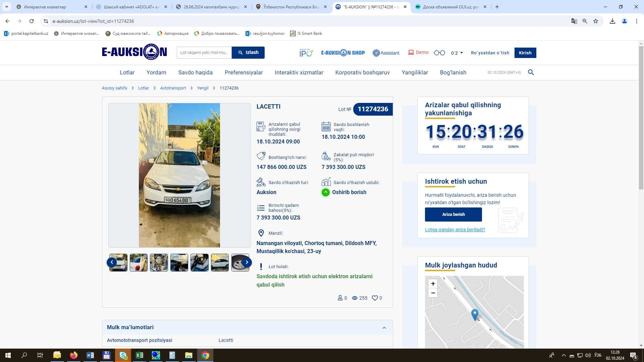Open Interaktiv xizmatlar menu
Screen dimensions: 644x362
coord(299,72)
